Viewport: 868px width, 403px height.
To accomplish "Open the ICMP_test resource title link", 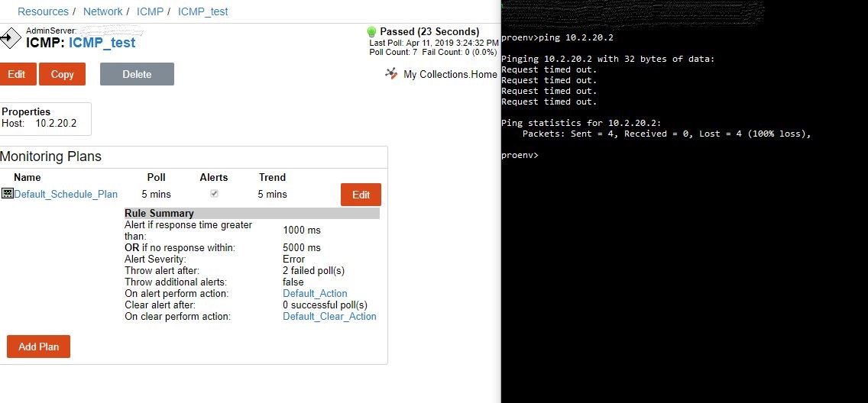I will tap(102, 43).
